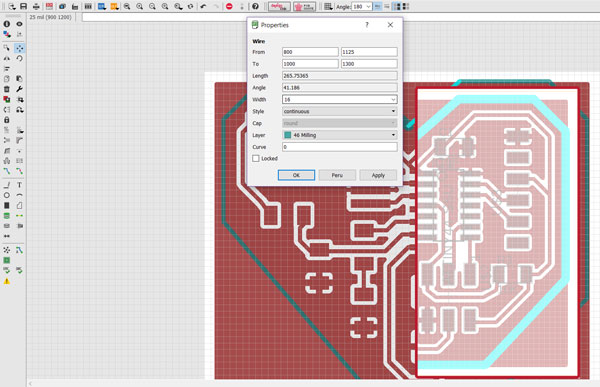Select the Circle drawing tool
The height and width of the screenshot is (387, 600).
click(7, 195)
